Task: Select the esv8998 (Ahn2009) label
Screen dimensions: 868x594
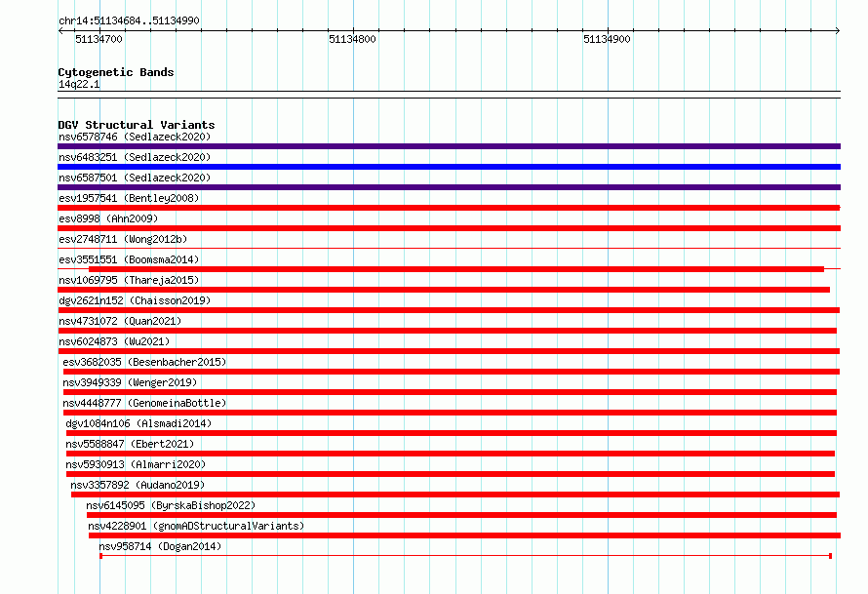Action: [108, 218]
